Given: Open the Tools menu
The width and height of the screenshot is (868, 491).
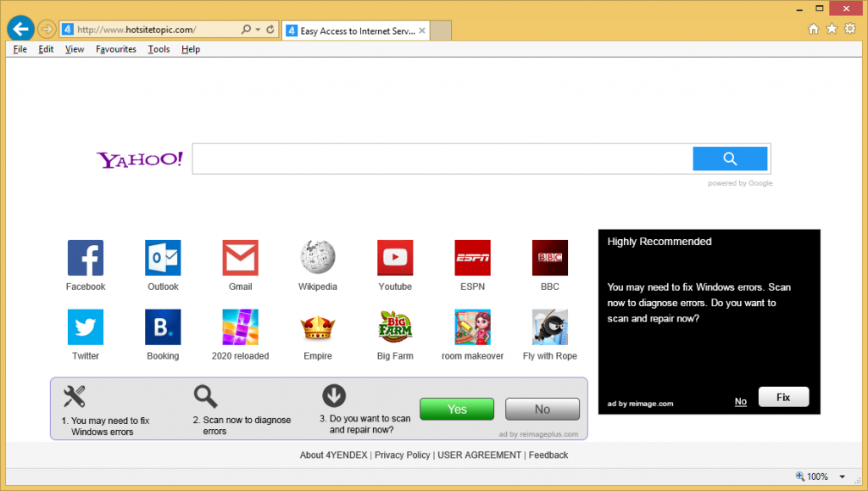Looking at the screenshot, I should pos(159,49).
